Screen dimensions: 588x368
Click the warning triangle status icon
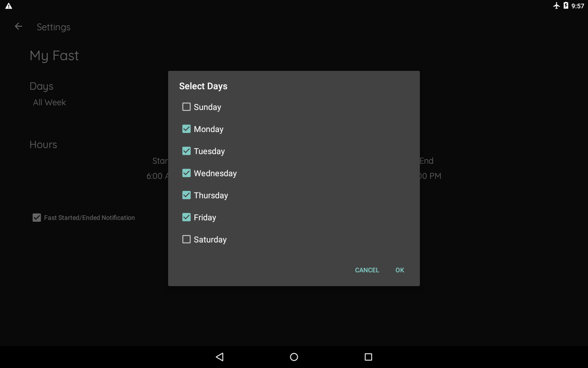pyautogui.click(x=9, y=6)
